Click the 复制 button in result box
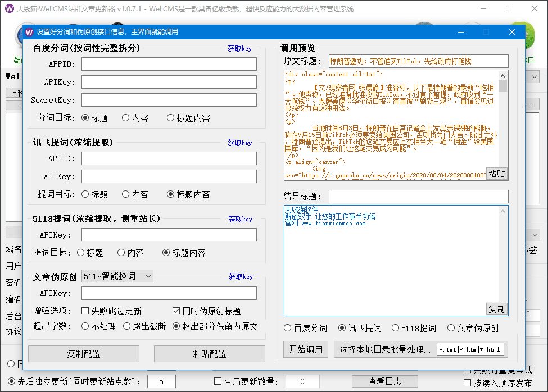 pos(497,309)
